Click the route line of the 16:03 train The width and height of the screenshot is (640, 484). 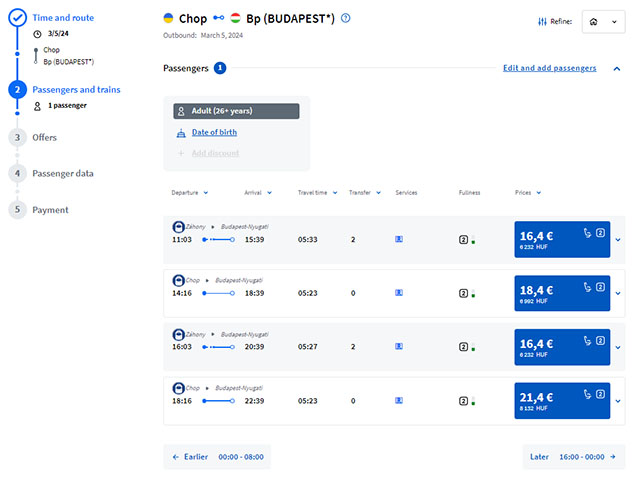218,347
